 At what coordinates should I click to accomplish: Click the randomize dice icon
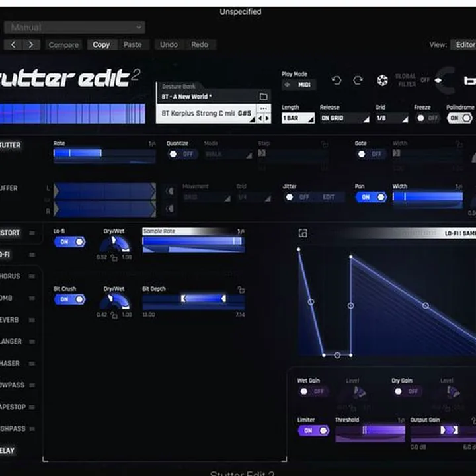click(382, 81)
